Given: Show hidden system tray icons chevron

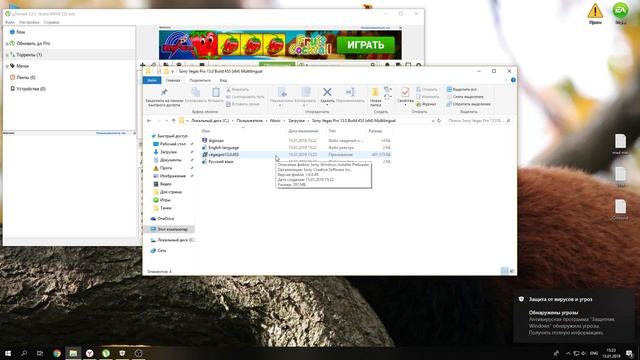Looking at the screenshot, I should pyautogui.click(x=568, y=353).
